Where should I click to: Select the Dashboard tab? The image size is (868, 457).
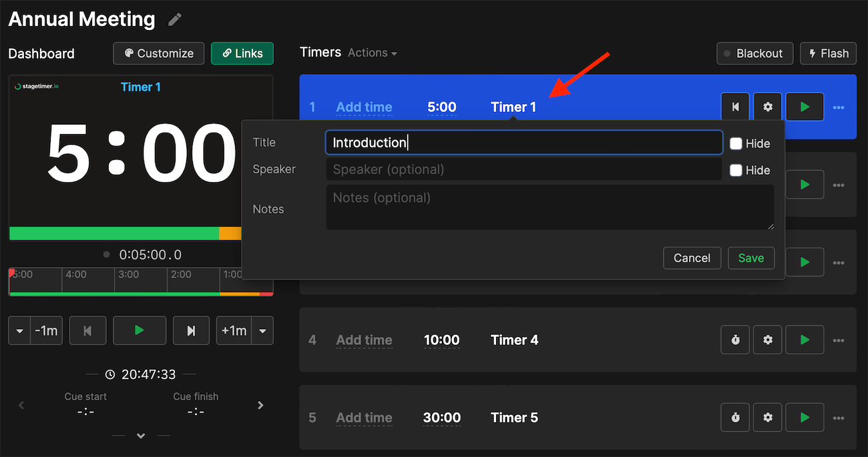(41, 53)
